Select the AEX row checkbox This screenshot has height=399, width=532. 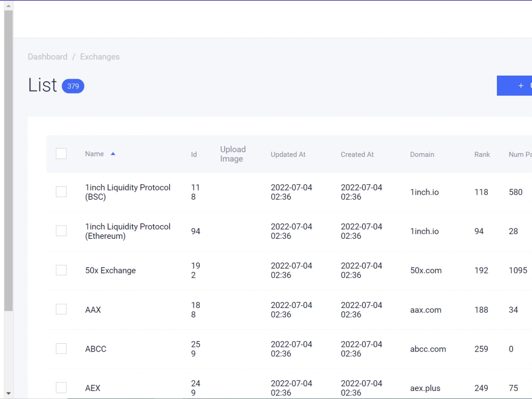(61, 387)
